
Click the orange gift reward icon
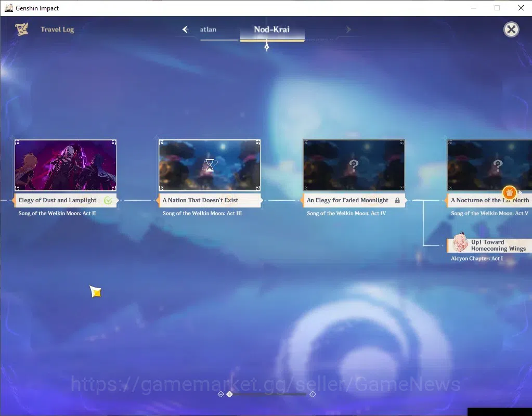click(x=509, y=193)
